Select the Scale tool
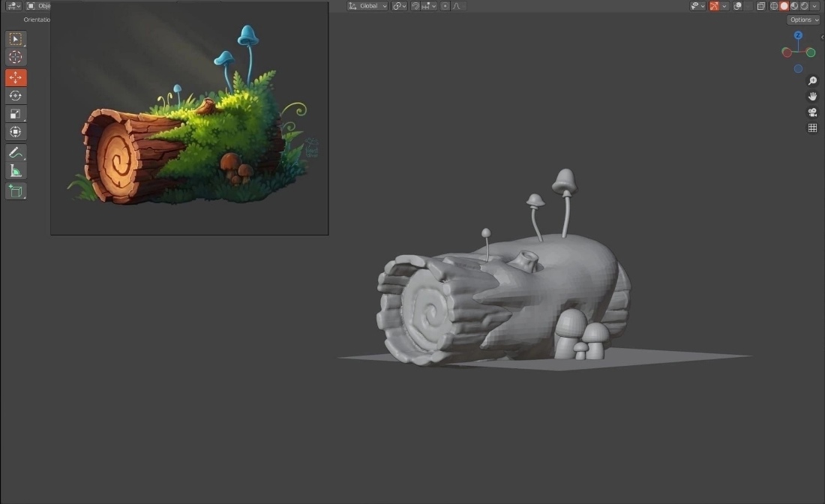825x504 pixels. (15, 114)
